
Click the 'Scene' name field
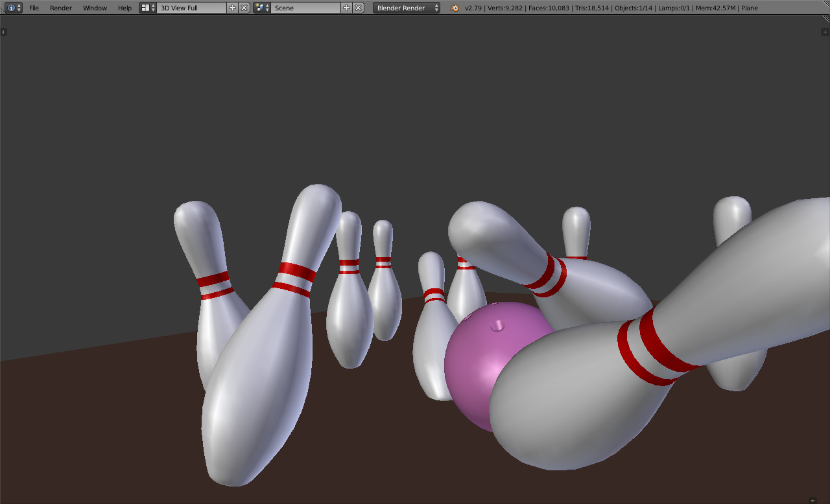pyautogui.click(x=306, y=8)
